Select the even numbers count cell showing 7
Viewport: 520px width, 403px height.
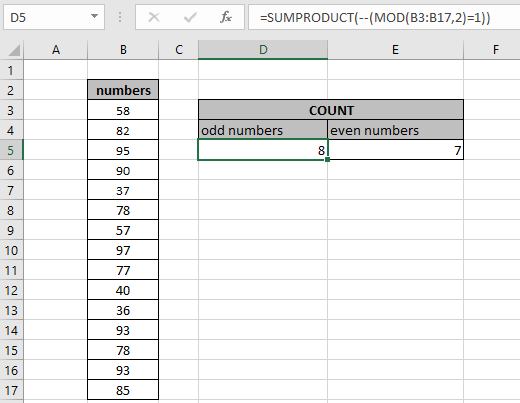click(396, 150)
